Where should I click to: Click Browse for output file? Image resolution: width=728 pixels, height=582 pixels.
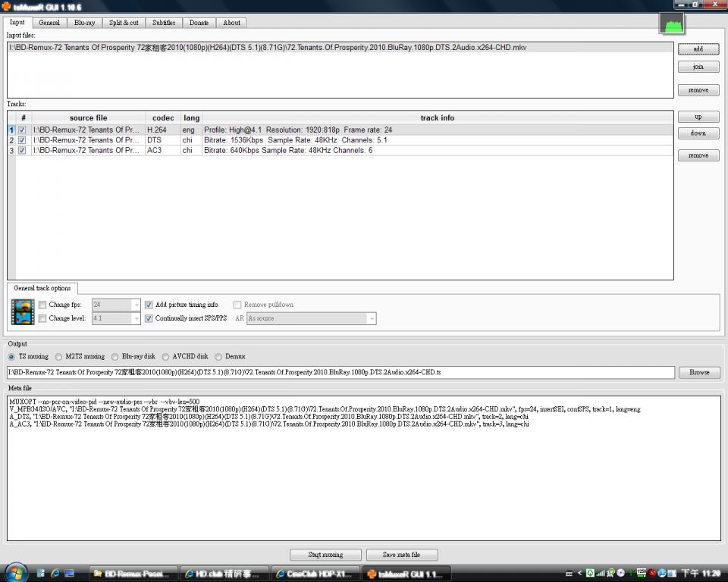click(x=700, y=372)
